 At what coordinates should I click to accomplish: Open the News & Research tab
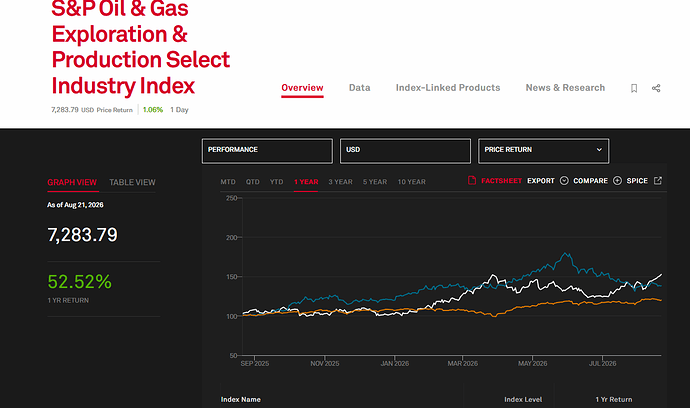(565, 88)
